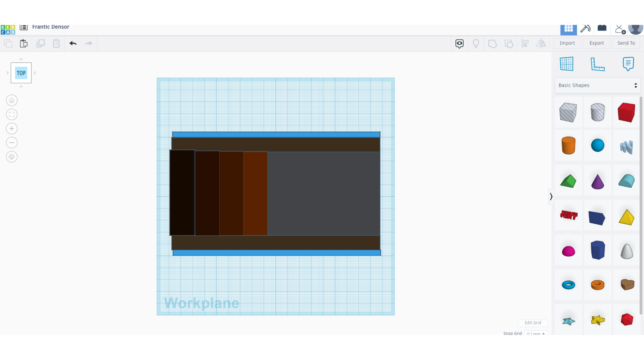The image size is (644, 362).
Task: Toggle perspective/orthographic view cube icon
Action: point(12,157)
